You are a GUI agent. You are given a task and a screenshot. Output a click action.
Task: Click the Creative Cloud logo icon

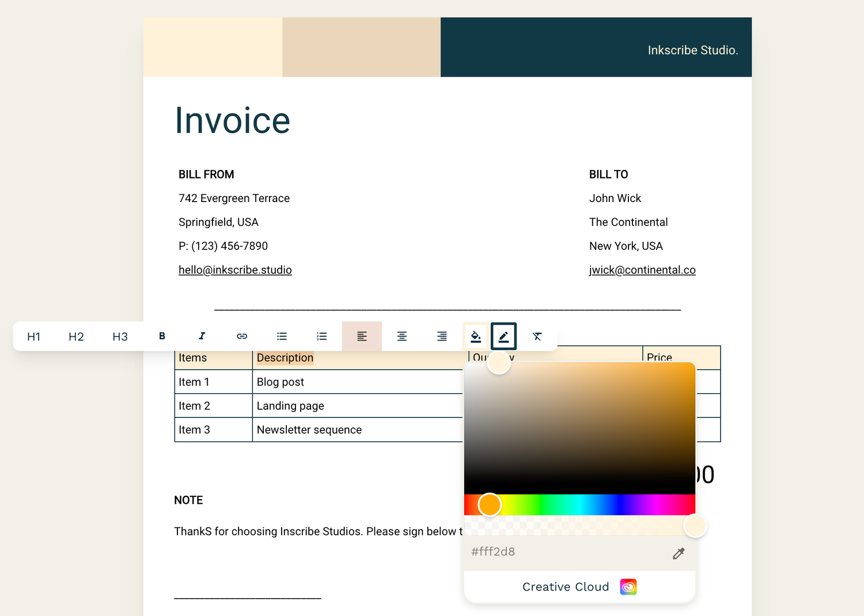click(628, 587)
